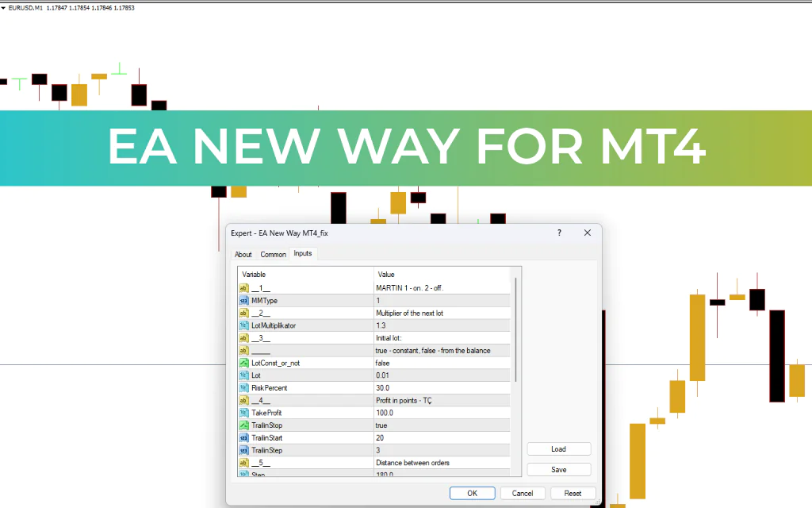Click the boolean icon next to LotConst_or_not
Viewport: 812px width, 508px height.
(x=243, y=363)
